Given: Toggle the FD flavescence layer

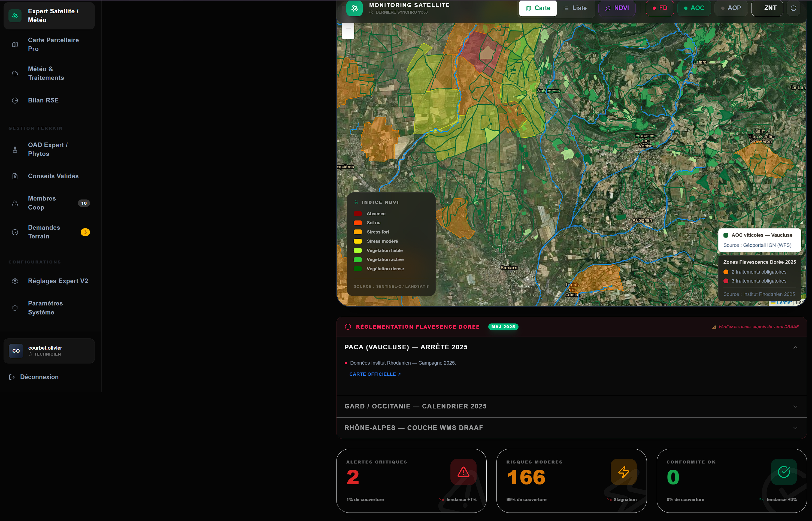Looking at the screenshot, I should (660, 8).
